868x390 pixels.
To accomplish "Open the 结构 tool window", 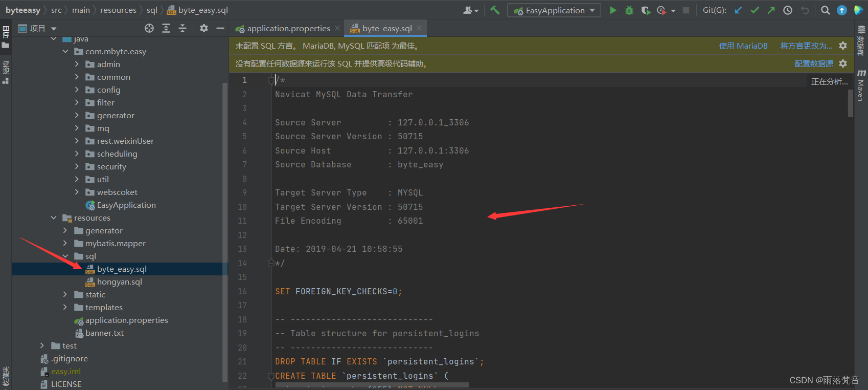I will pos(6,73).
